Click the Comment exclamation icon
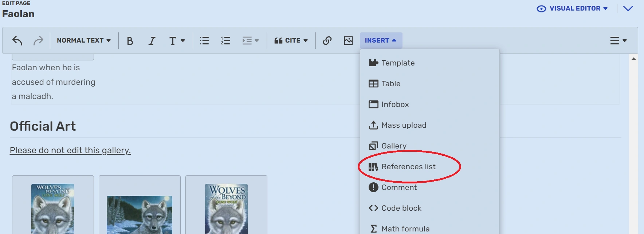 pos(373,187)
